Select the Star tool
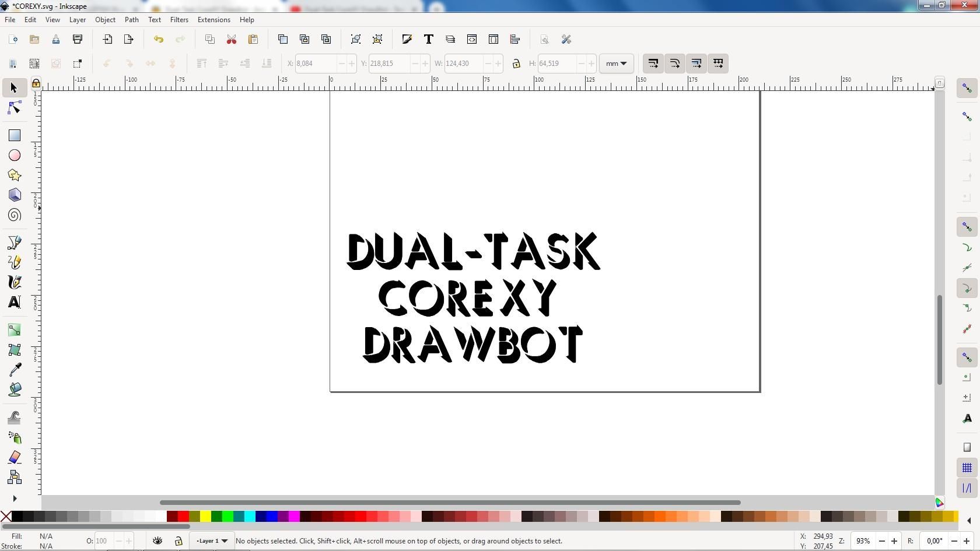The height and width of the screenshot is (551, 980). (x=14, y=175)
